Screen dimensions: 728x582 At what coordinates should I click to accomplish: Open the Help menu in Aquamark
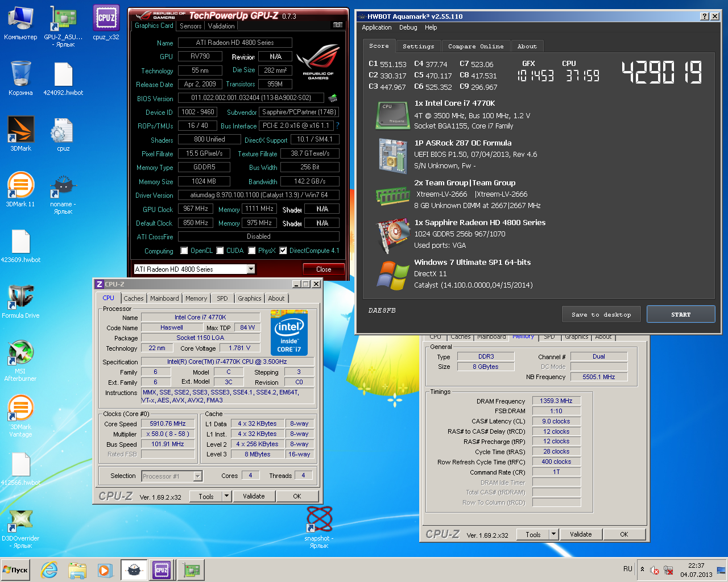click(x=431, y=27)
